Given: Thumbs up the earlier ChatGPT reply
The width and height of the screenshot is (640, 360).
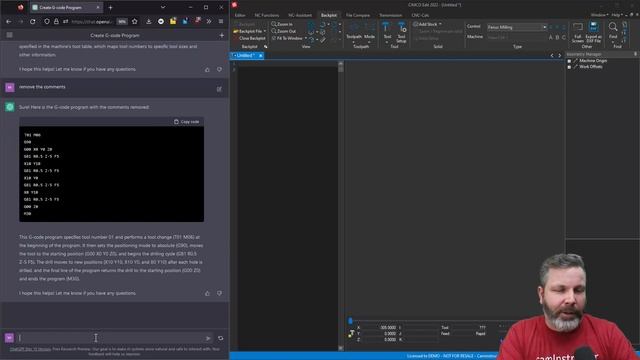Looking at the screenshot, I should 207,70.
